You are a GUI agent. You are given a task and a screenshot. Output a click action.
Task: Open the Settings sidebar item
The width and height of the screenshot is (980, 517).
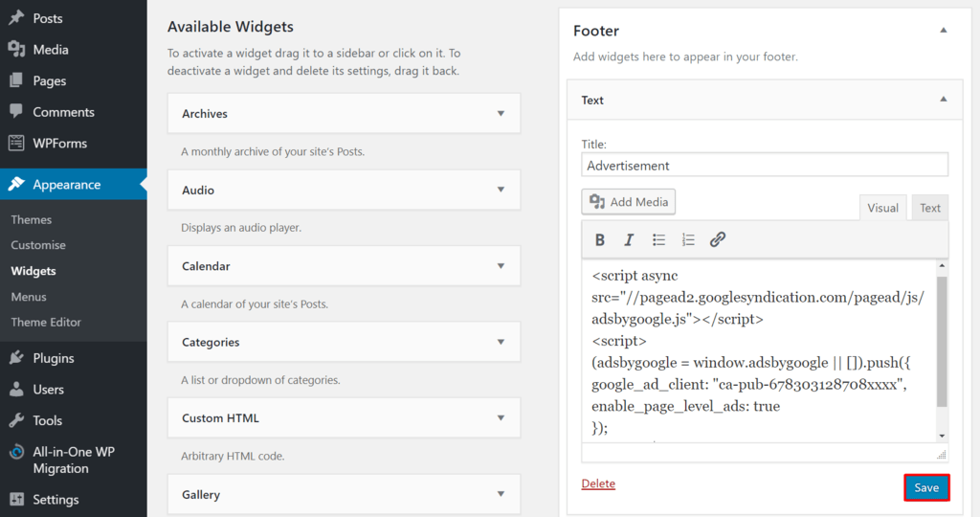click(x=56, y=500)
